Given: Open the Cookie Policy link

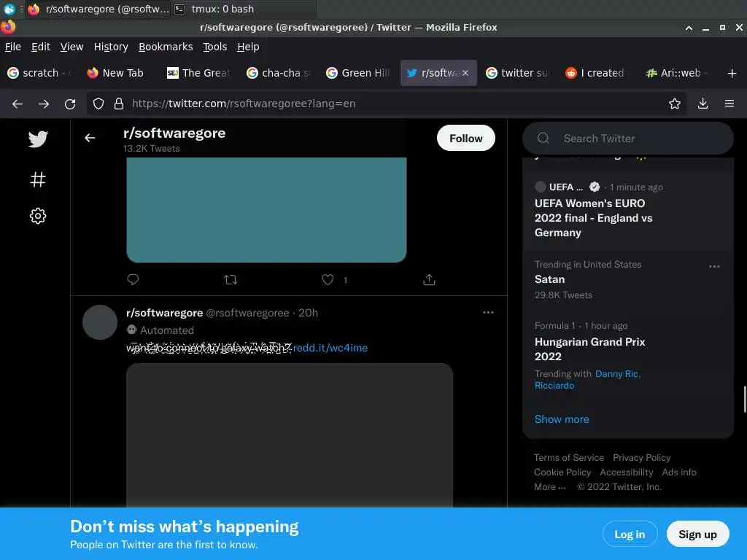Looking at the screenshot, I should click(x=562, y=472).
